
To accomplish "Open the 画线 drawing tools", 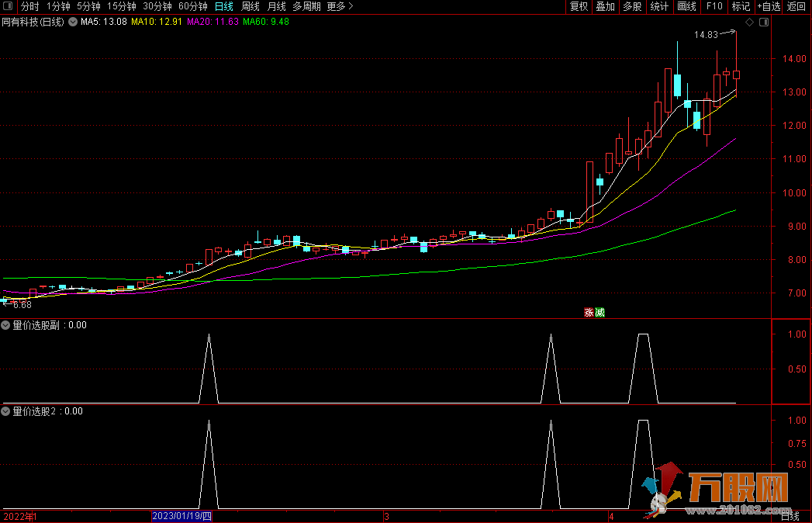I will (686, 6).
